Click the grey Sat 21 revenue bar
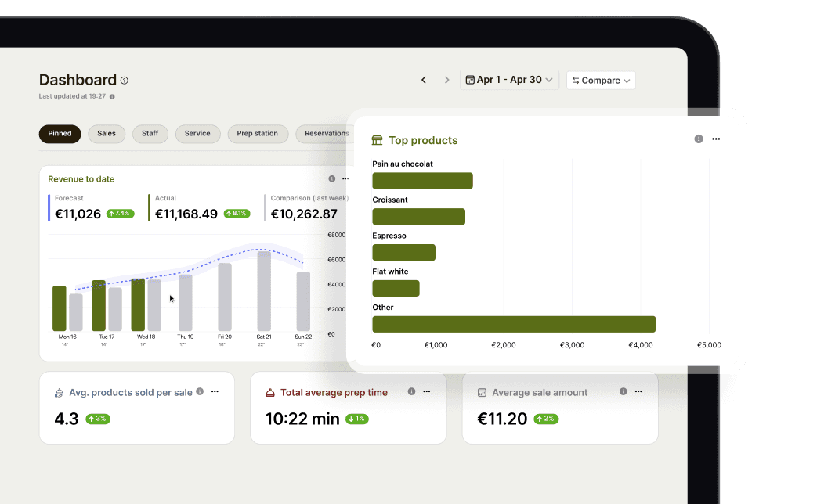Screen dimensions: 835x504 (264, 291)
